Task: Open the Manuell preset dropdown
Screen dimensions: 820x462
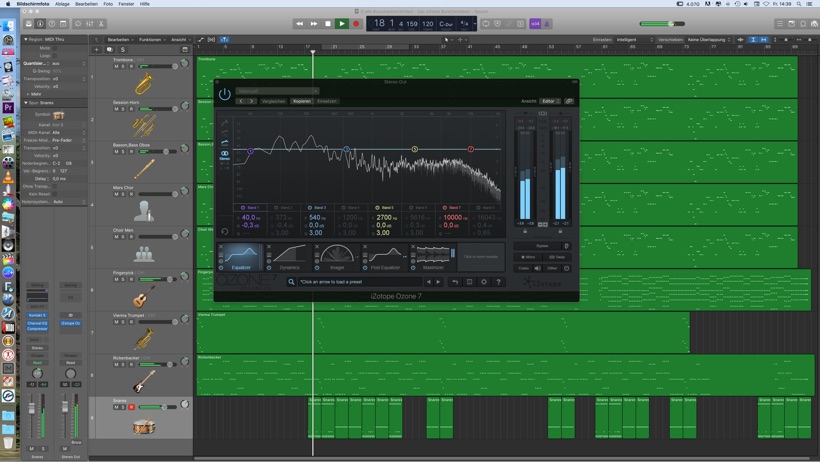Action: (x=277, y=91)
